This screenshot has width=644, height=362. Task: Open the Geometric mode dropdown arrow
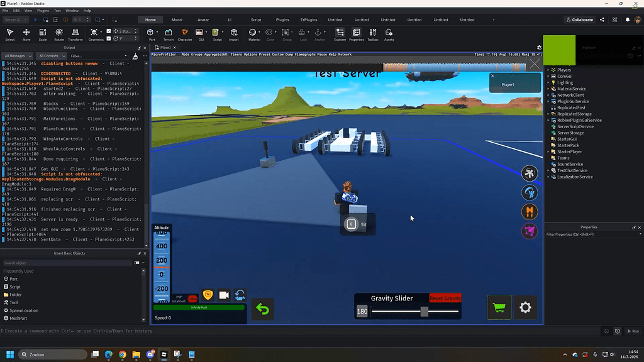[x=101, y=32]
